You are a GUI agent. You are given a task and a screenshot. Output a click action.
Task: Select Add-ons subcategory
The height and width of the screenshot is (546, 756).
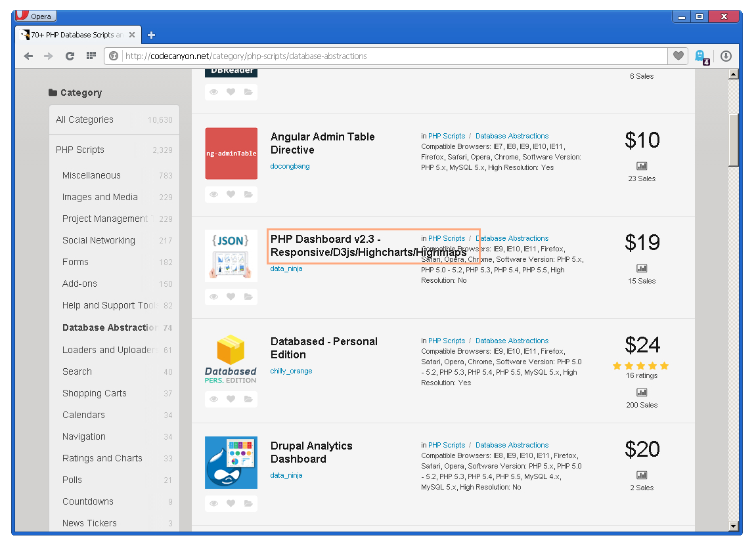(114, 284)
